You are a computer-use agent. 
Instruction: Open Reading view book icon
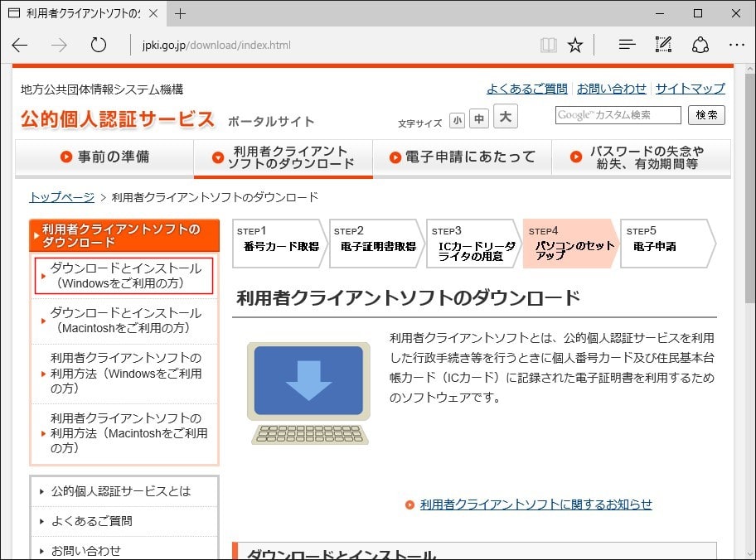pos(548,45)
